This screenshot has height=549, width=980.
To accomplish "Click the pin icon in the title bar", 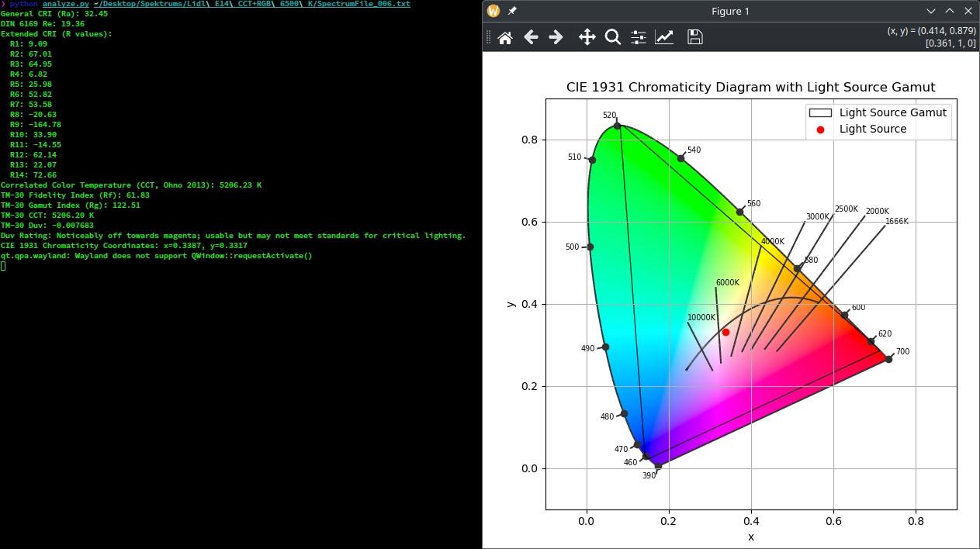I will coord(512,11).
